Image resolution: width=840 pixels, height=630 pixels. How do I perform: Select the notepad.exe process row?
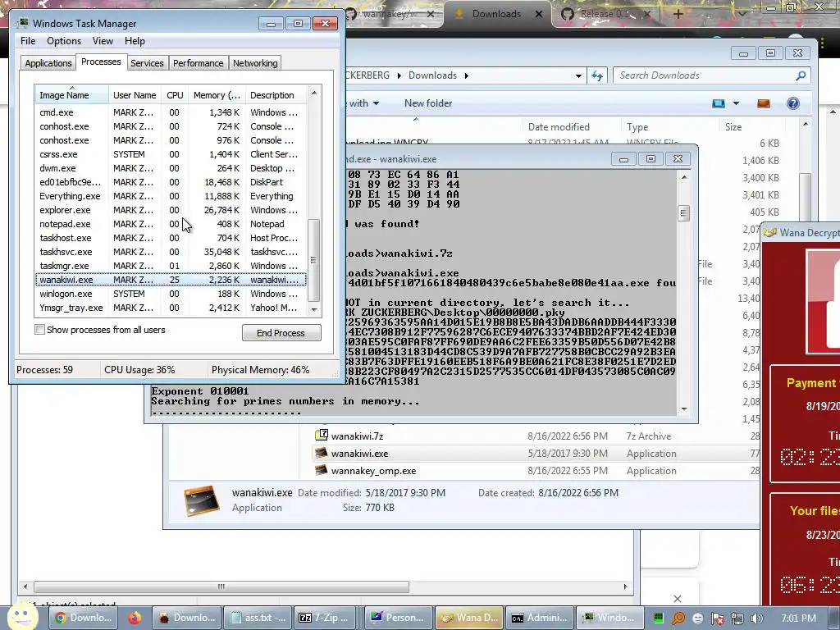pyautogui.click(x=171, y=224)
